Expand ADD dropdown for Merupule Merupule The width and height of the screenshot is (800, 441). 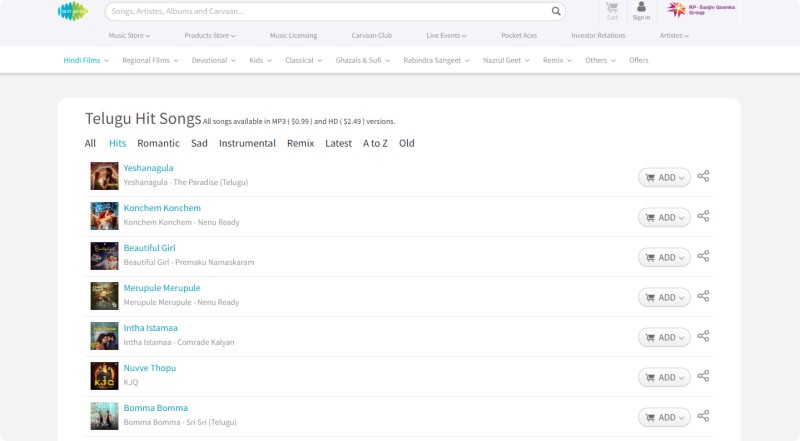[664, 298]
